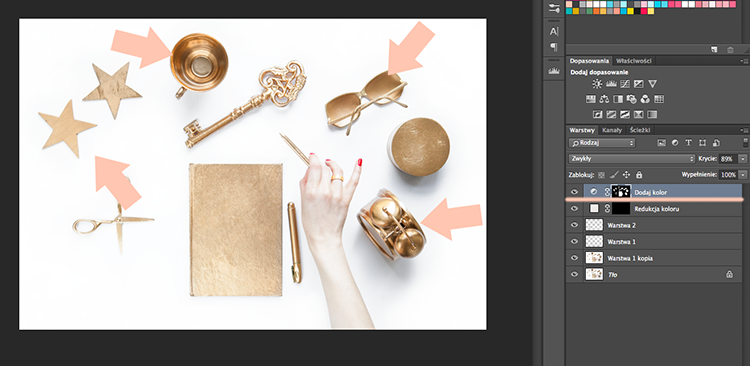Select the Warstwa 1 kopia layer name
Screen dimensions: 750x366
(x=630, y=258)
